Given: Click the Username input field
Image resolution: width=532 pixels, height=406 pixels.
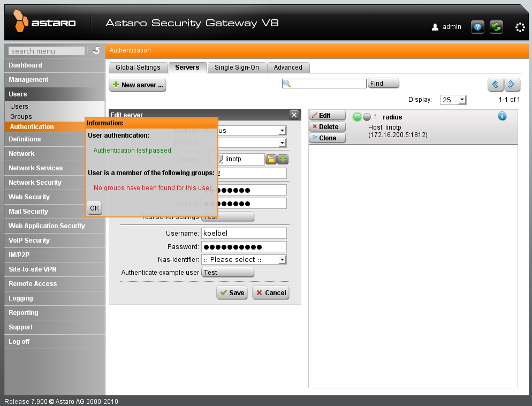Looking at the screenshot, I should coord(244,233).
